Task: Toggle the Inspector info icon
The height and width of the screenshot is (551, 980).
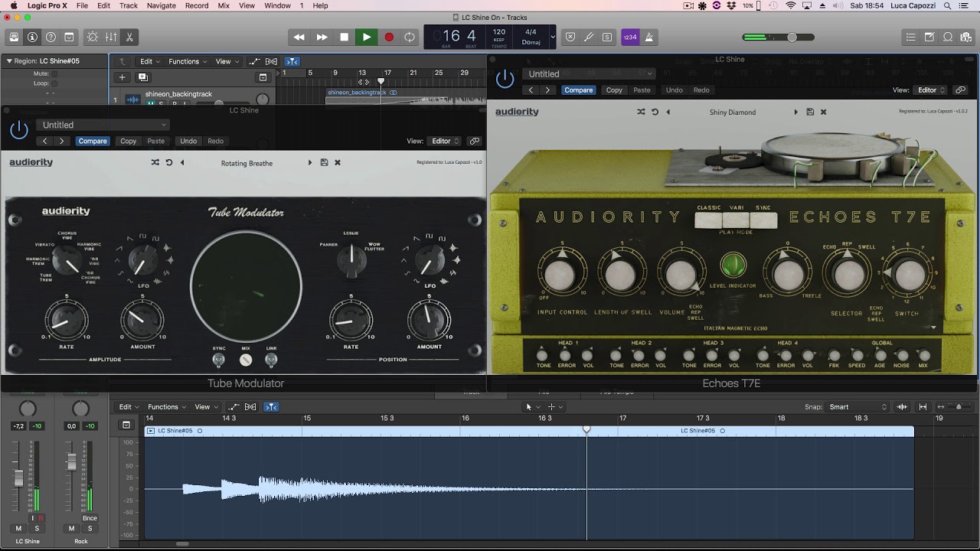Action: [x=32, y=37]
